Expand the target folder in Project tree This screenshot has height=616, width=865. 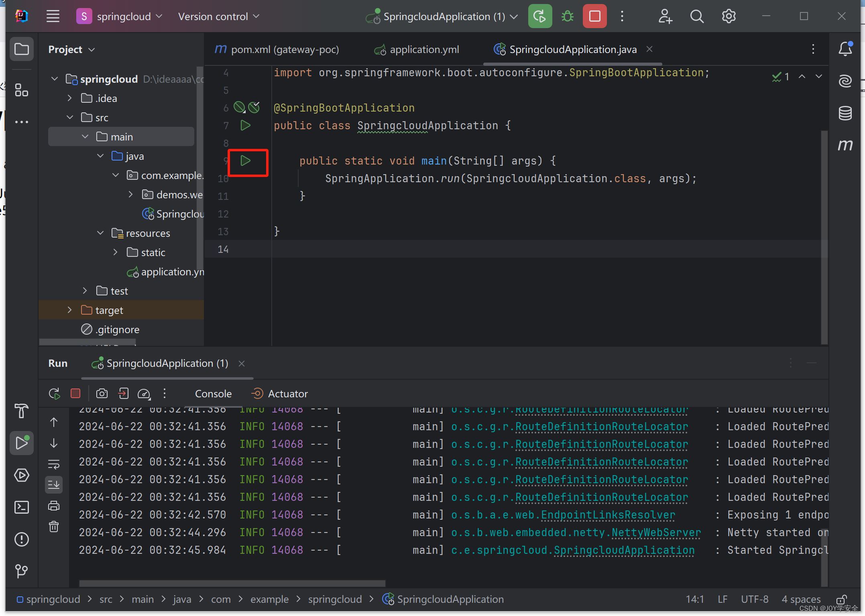[x=69, y=310]
